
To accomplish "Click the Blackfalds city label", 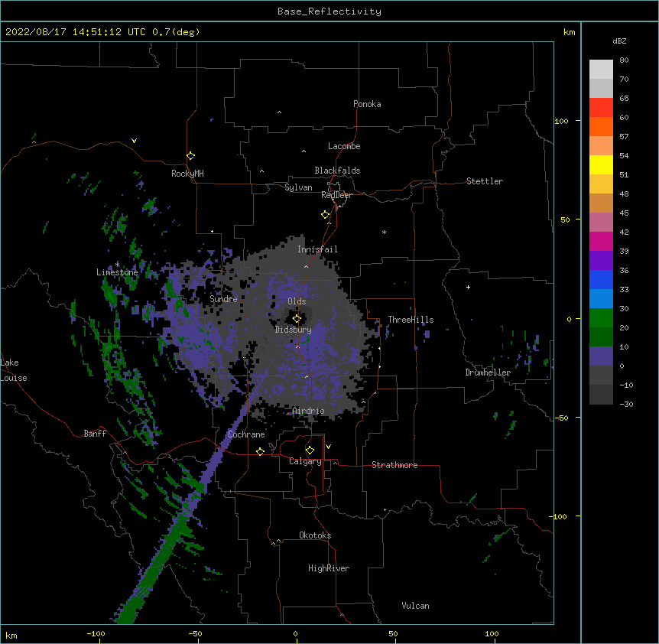I will [337, 171].
